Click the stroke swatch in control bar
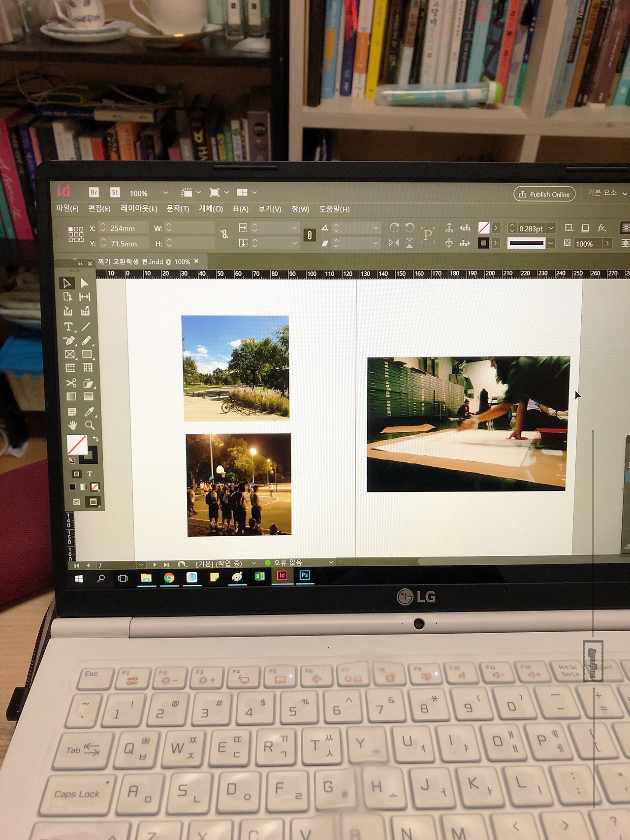This screenshot has width=630, height=840. point(484,243)
